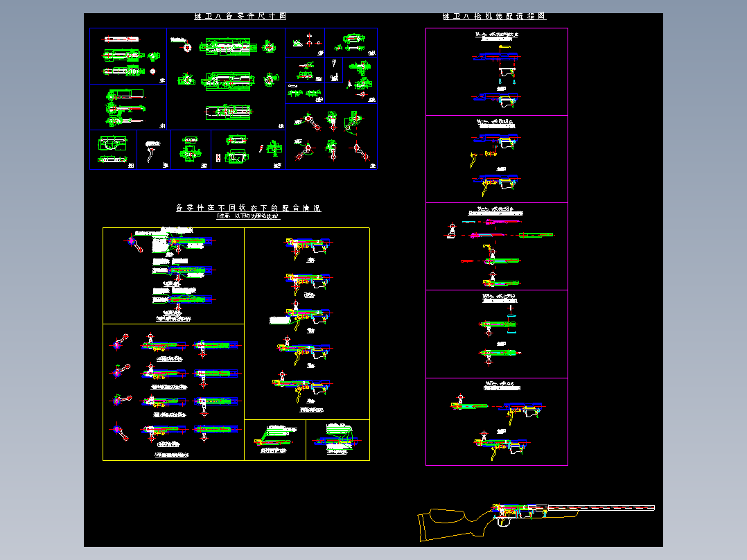
Task: Click the title 健卫八枪机装配流程图
Action: coord(495,16)
